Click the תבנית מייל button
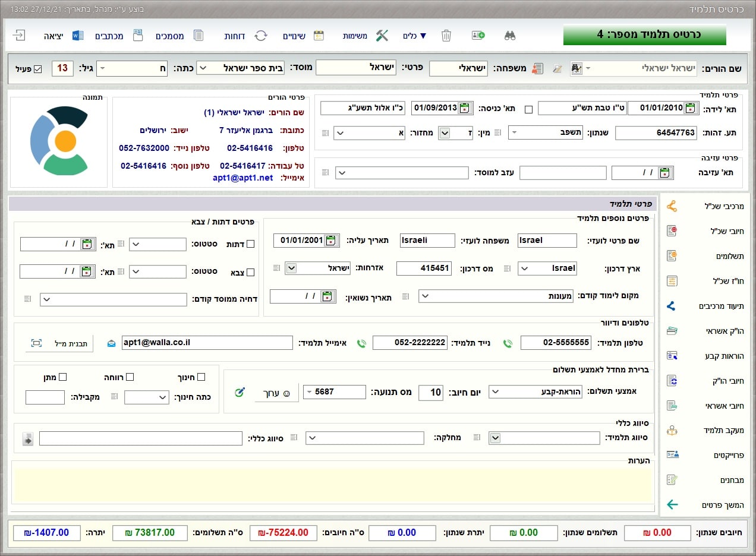 pos(59,343)
